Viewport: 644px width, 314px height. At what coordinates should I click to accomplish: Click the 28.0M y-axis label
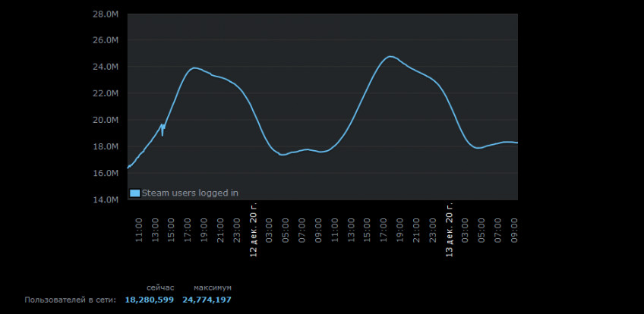point(106,14)
